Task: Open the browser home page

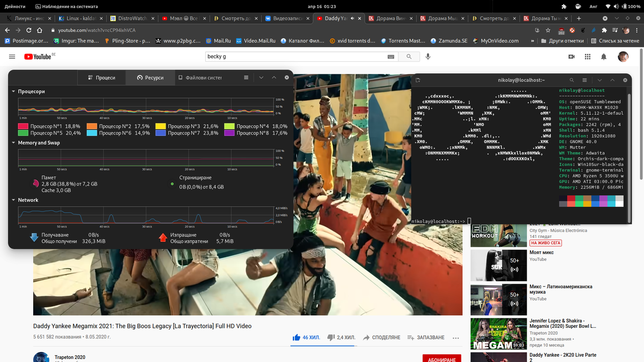Action: [40, 30]
